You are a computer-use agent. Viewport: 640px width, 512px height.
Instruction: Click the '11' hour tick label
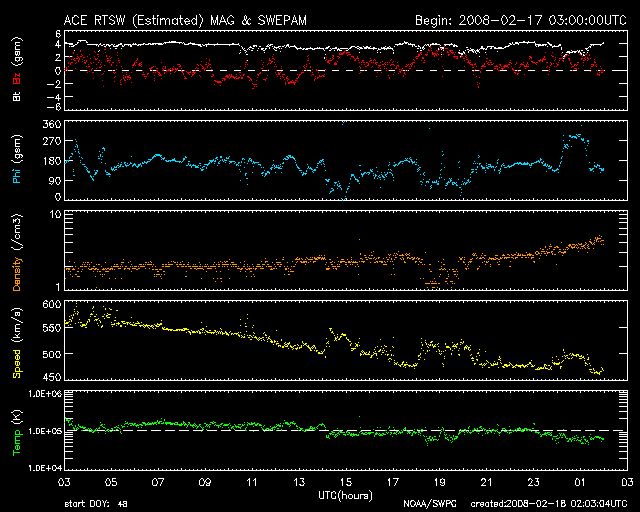point(252,483)
